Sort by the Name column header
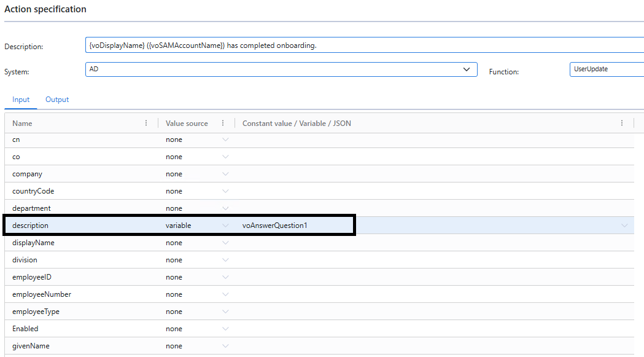Screen dimensions: 644x357 (x=23, y=124)
